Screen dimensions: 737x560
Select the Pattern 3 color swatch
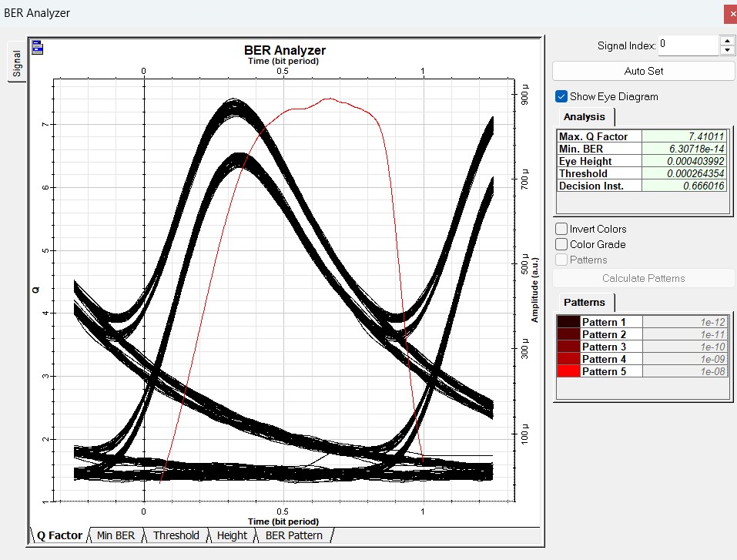tap(568, 347)
